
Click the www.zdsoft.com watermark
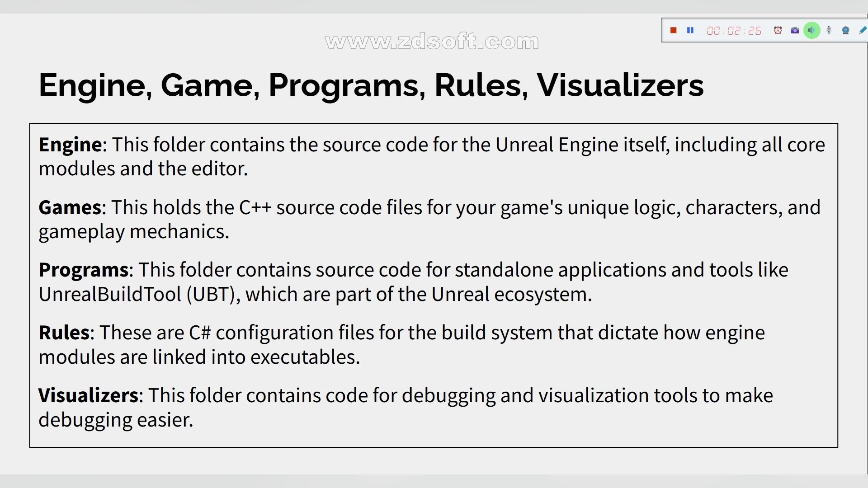point(432,42)
